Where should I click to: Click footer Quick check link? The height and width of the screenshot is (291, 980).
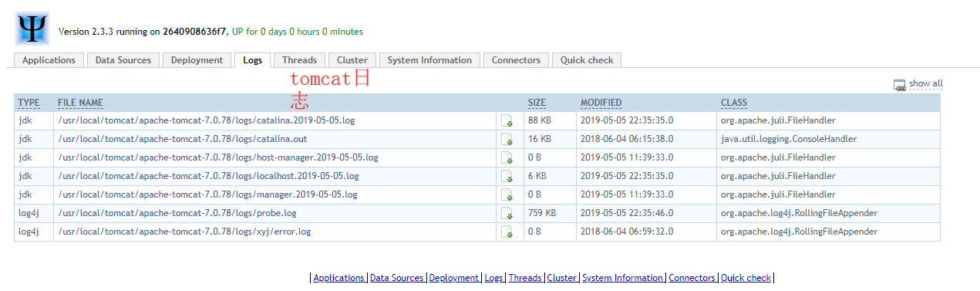[x=746, y=278]
